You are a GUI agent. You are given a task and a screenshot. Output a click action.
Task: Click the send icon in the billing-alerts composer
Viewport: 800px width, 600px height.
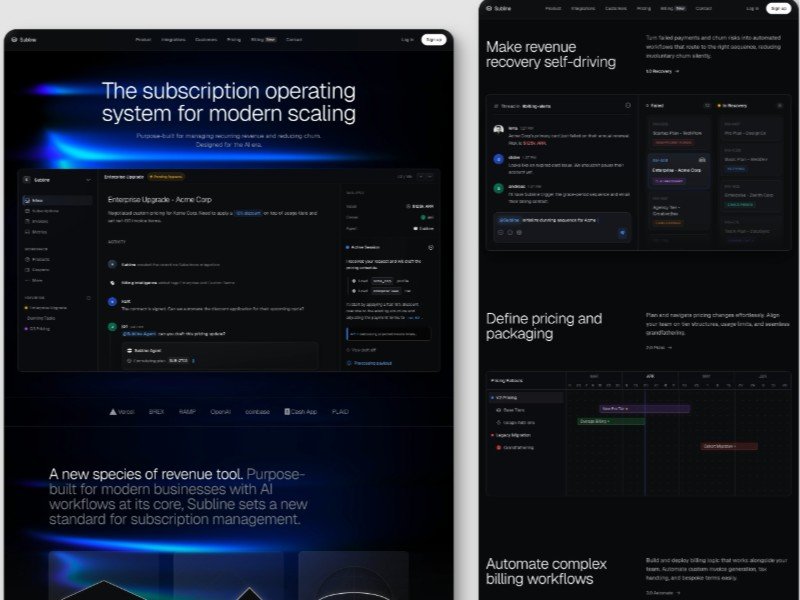pyautogui.click(x=622, y=232)
